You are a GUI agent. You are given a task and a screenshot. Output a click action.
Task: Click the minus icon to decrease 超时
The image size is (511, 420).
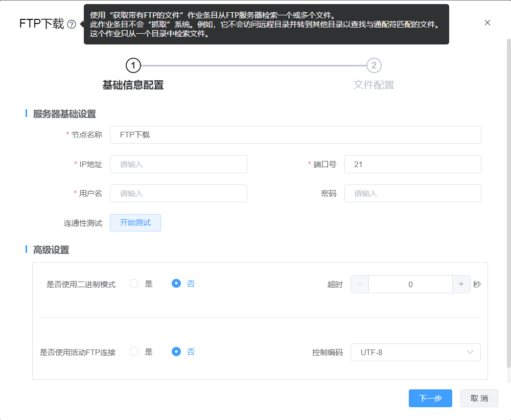pyautogui.click(x=360, y=285)
